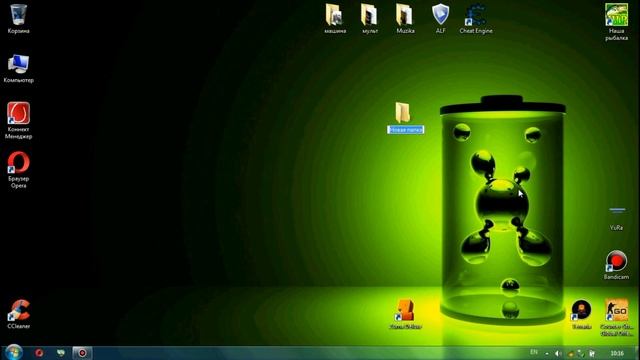
Task: Launch Браузер Opera shortcut
Action: tap(18, 170)
